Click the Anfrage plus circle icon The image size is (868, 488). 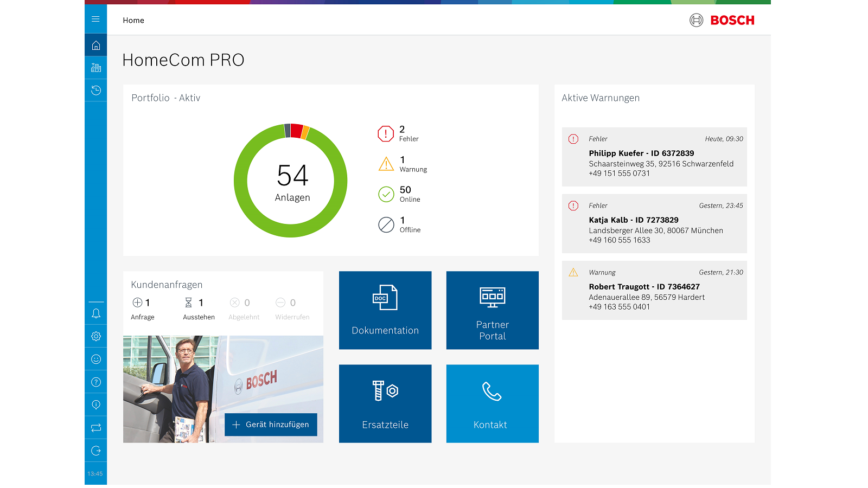tap(137, 303)
